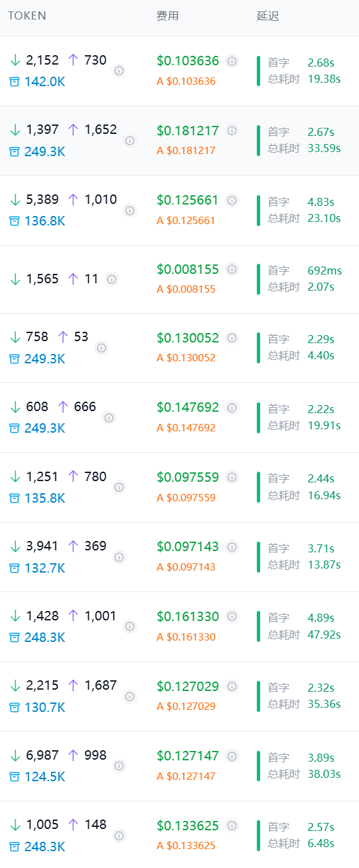The width and height of the screenshot is (359, 868).
Task: Click the TOKEN column header
Action: [x=27, y=15]
